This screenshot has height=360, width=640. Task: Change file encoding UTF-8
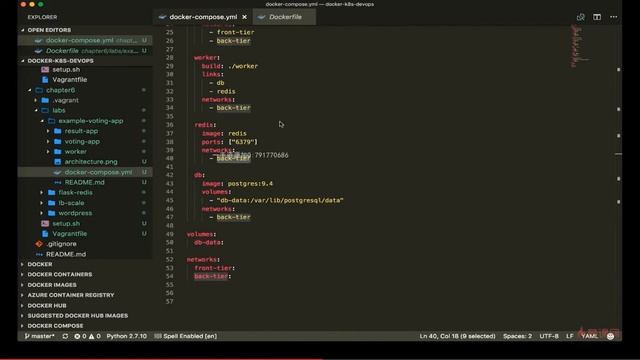click(549, 336)
